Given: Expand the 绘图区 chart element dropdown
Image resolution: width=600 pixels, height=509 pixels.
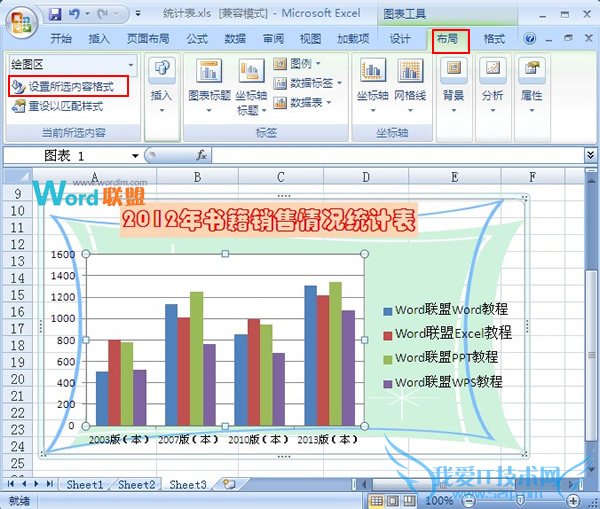Looking at the screenshot, I should point(130,65).
